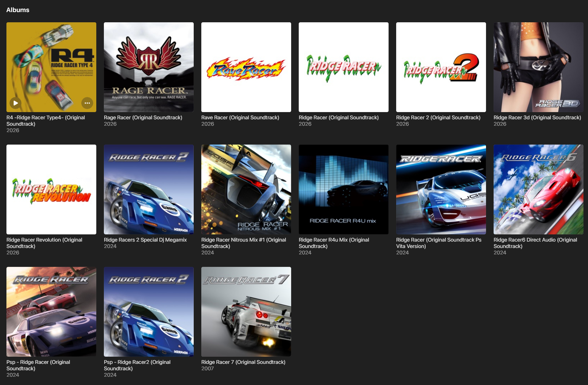Select the Rave Racer album artwork
The image size is (588, 385).
tap(246, 67)
